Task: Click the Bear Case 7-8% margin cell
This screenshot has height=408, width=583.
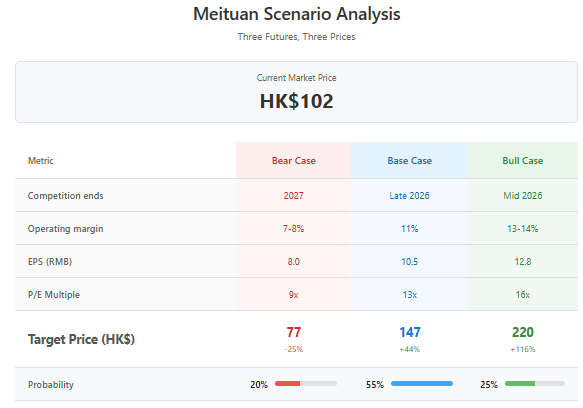Action: [x=293, y=229]
